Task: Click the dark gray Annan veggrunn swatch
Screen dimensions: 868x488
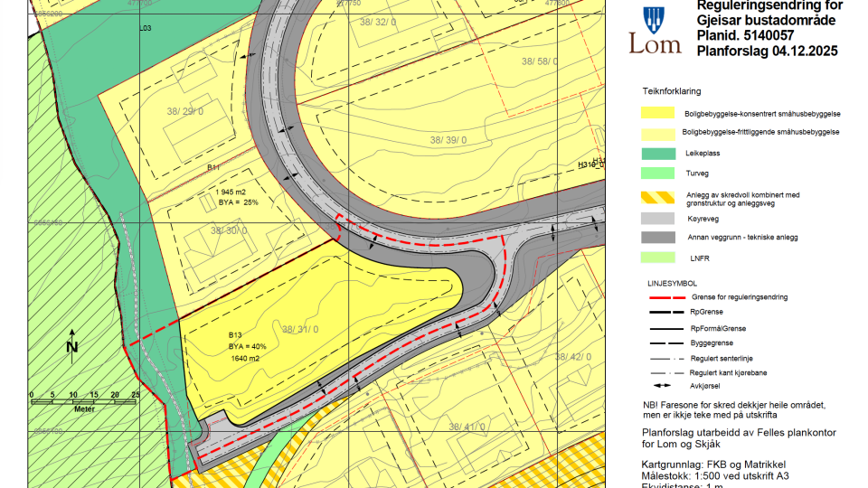Action: point(657,238)
